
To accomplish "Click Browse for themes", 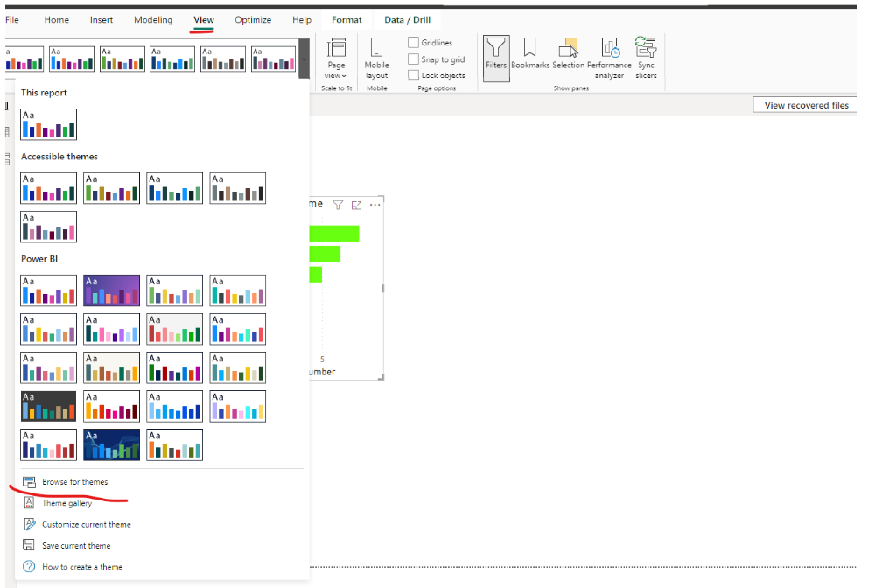I will (75, 481).
